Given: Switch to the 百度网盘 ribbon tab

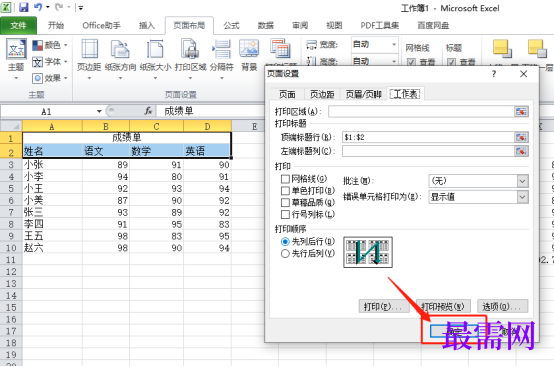Looking at the screenshot, I should [x=433, y=25].
